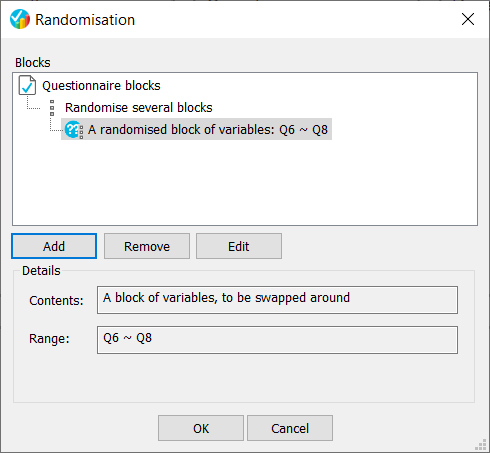Click the Details group label

click(x=41, y=271)
